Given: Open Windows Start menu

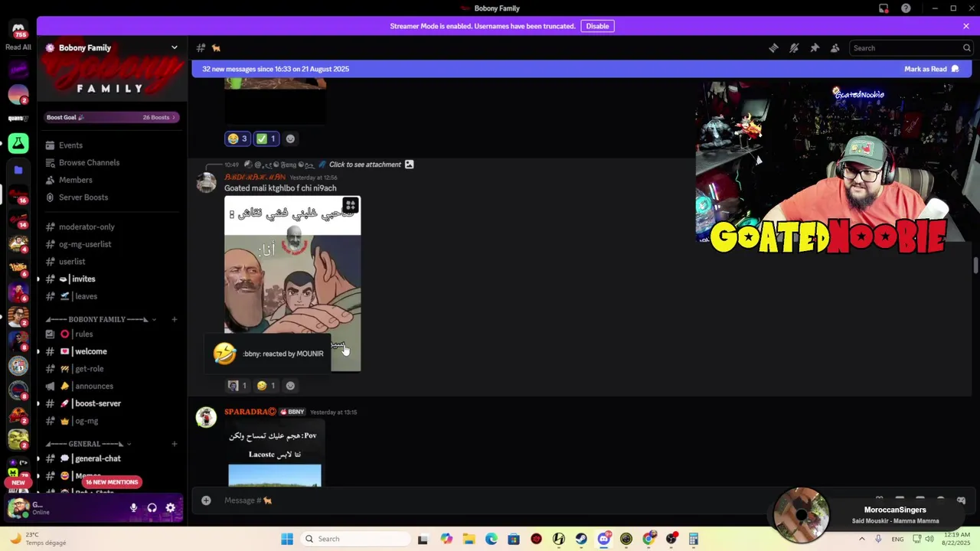Looking at the screenshot, I should [287, 539].
